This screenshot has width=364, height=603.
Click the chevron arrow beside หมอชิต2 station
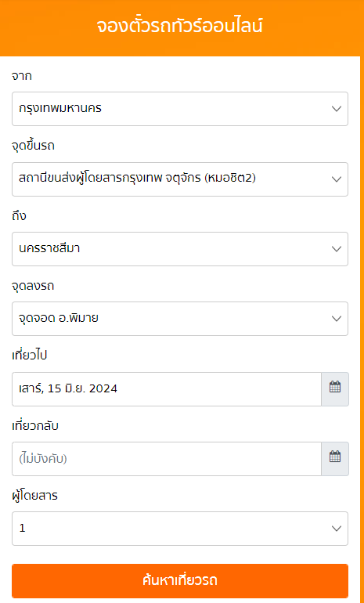337,179
